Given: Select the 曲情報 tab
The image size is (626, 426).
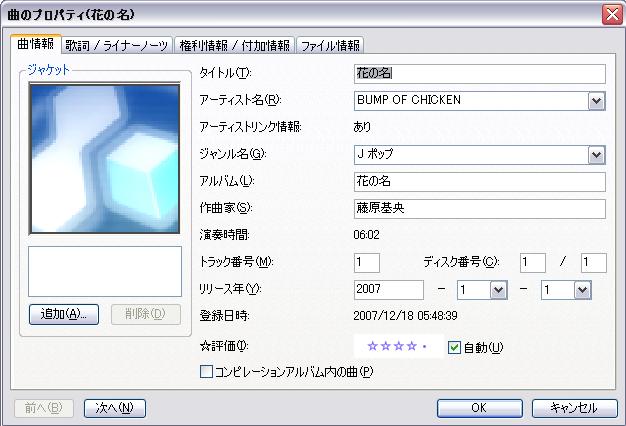Looking at the screenshot, I should (x=36, y=45).
